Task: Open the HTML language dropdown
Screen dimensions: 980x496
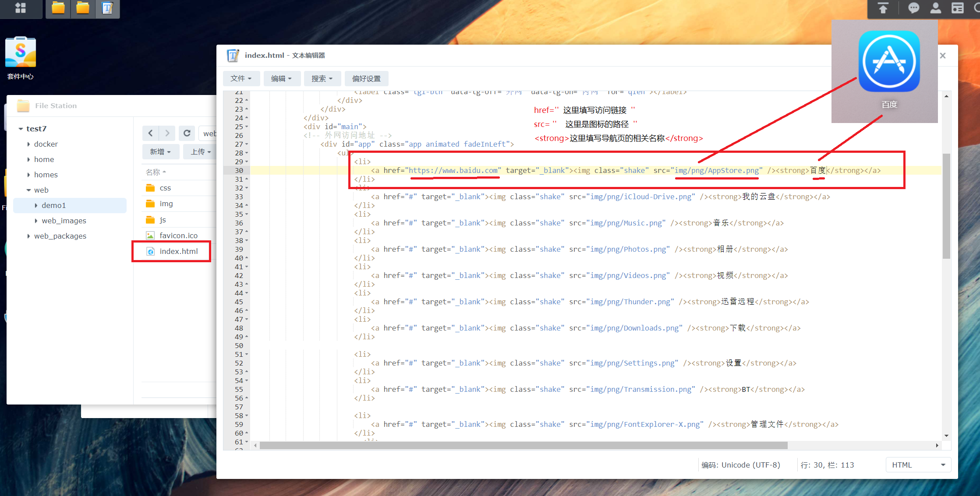Action: pos(918,465)
